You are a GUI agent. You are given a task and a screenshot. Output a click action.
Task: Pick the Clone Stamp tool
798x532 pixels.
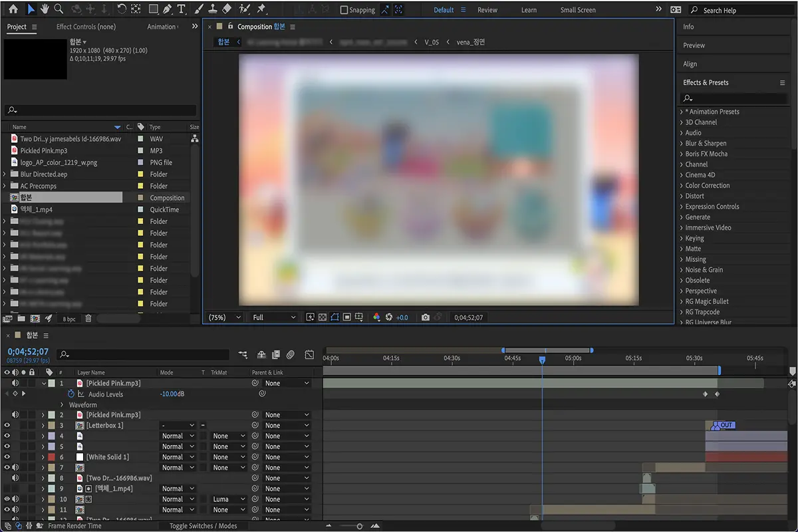click(213, 9)
